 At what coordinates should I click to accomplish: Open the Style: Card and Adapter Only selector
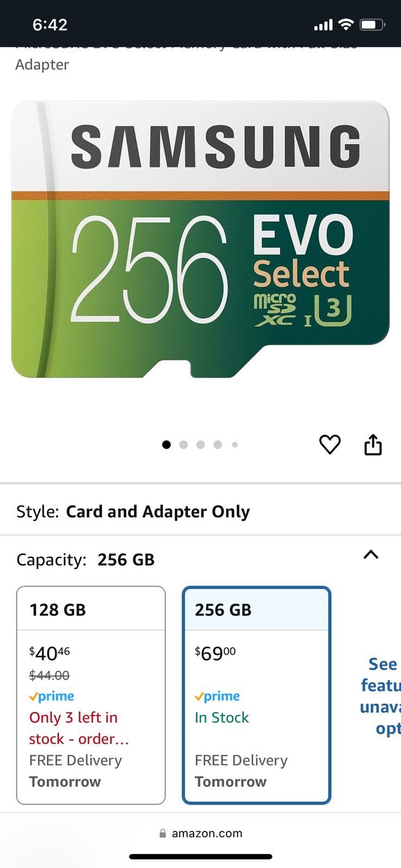[x=200, y=512]
